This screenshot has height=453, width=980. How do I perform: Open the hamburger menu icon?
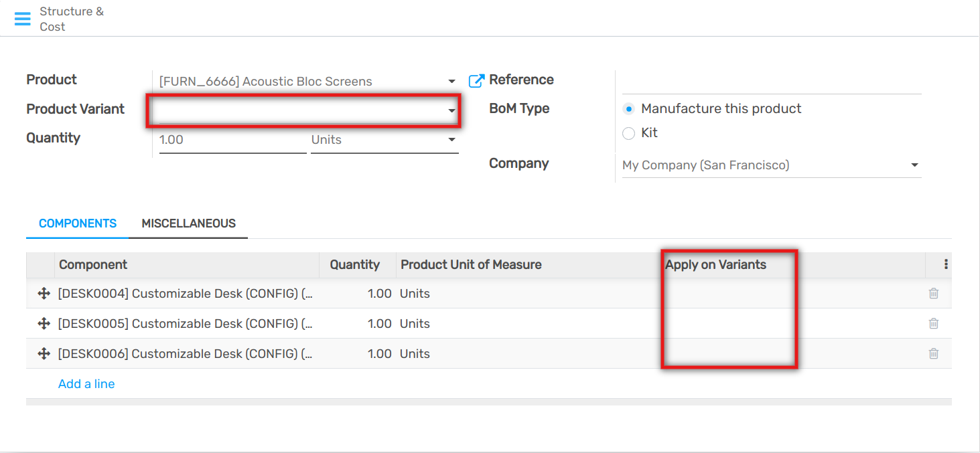tap(23, 19)
